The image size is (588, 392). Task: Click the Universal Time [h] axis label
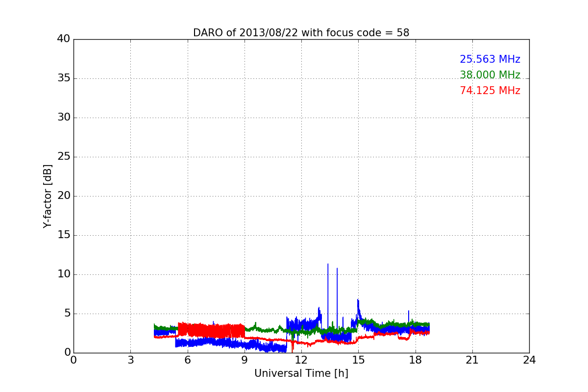[301, 373]
